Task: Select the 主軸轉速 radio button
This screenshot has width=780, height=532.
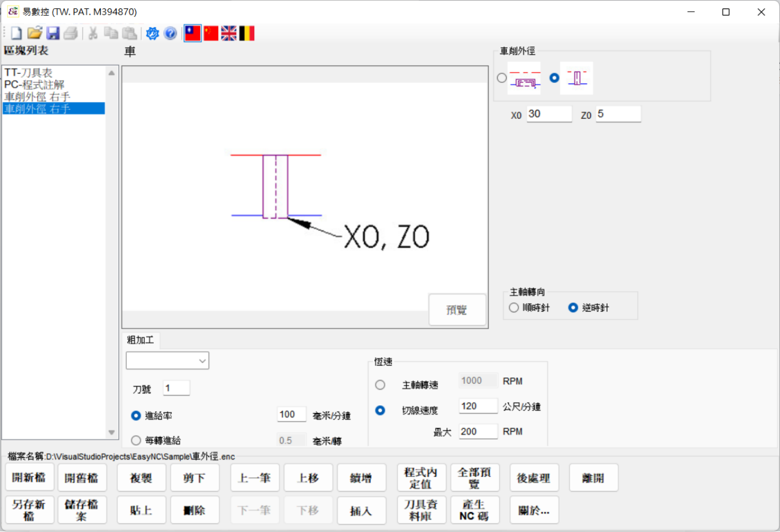Action: [380, 385]
